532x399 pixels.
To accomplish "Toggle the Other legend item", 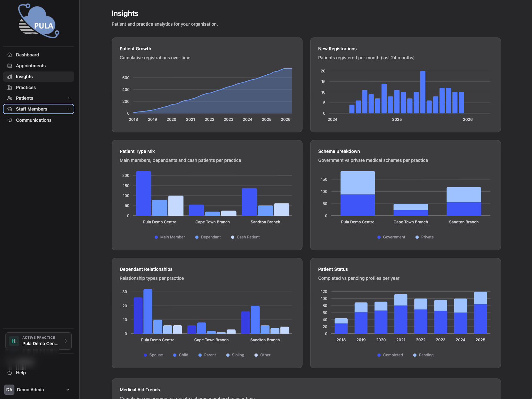I will tap(262, 355).
